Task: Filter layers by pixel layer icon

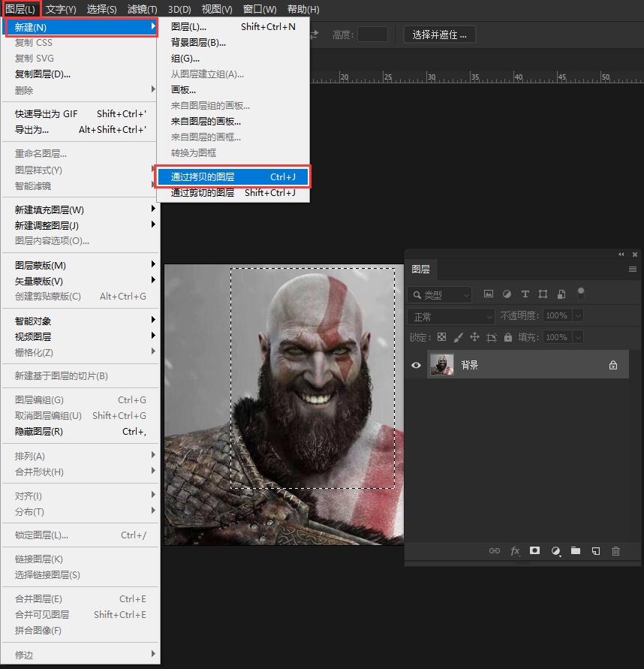Action: click(x=489, y=294)
